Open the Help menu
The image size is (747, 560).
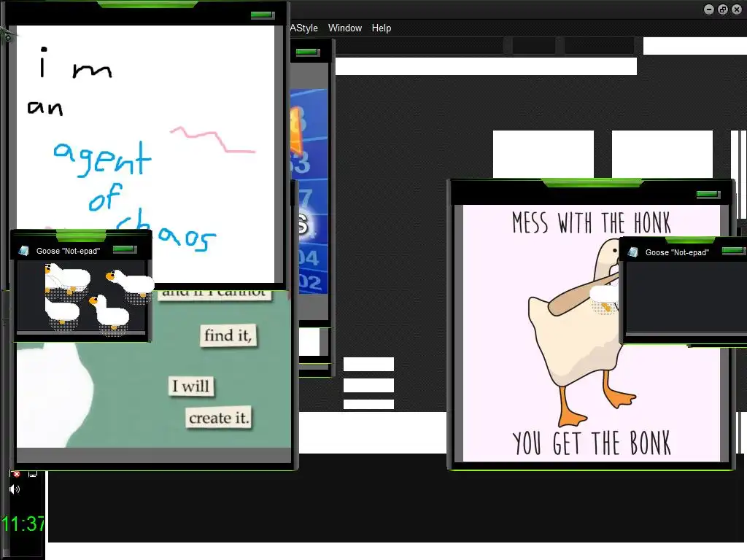[x=381, y=28]
